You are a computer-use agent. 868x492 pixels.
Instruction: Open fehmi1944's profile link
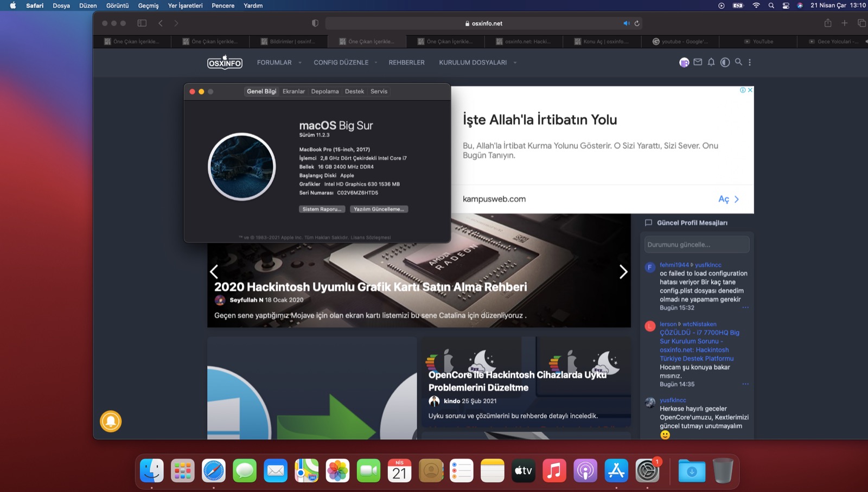674,265
